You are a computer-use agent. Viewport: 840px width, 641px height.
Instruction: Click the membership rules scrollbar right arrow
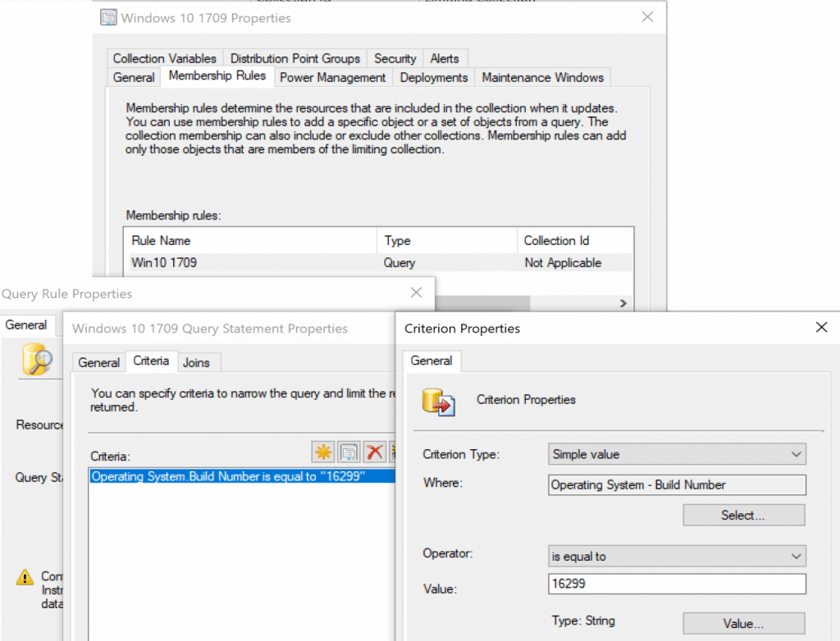[623, 303]
